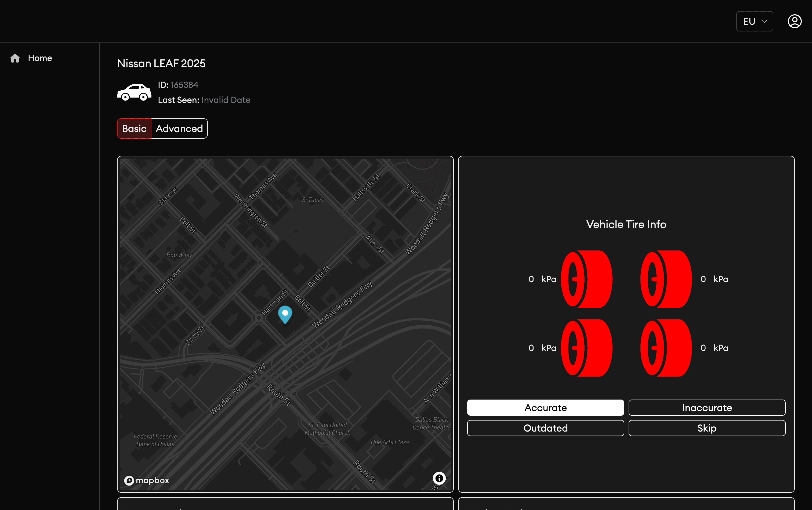Click the blue vehicle location map pin

285,314
